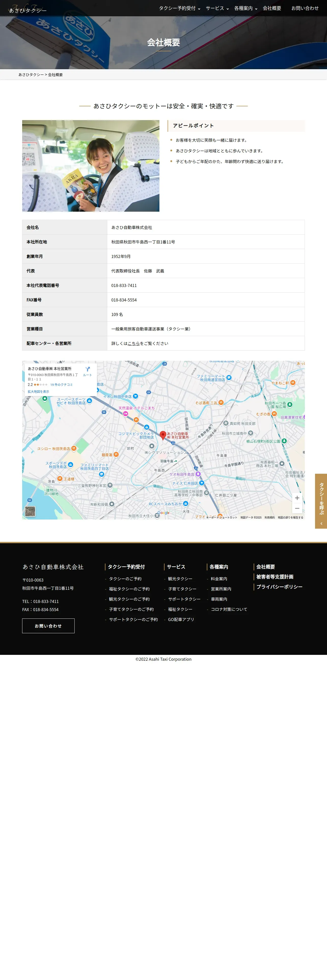Image resolution: width=327 pixels, height=980 pixels.
Task: Click the 秋田市立城南中 school marker
Action: [x=251, y=433]
